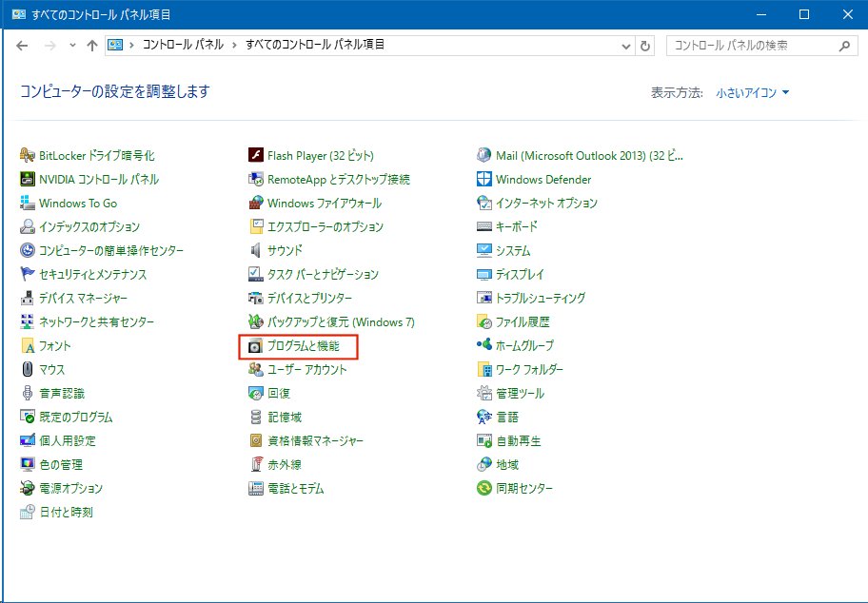Click the サウンド speaker icon
The image size is (868, 603).
click(x=256, y=250)
